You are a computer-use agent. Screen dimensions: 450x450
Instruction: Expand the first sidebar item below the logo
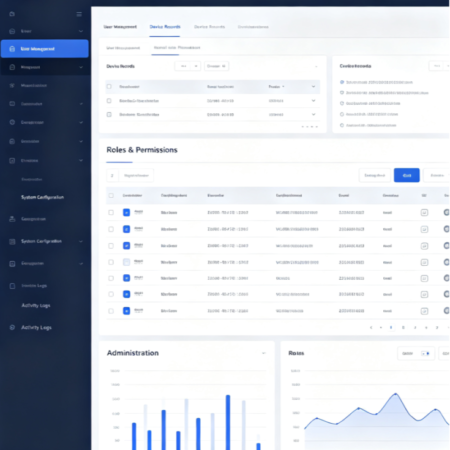point(81,31)
